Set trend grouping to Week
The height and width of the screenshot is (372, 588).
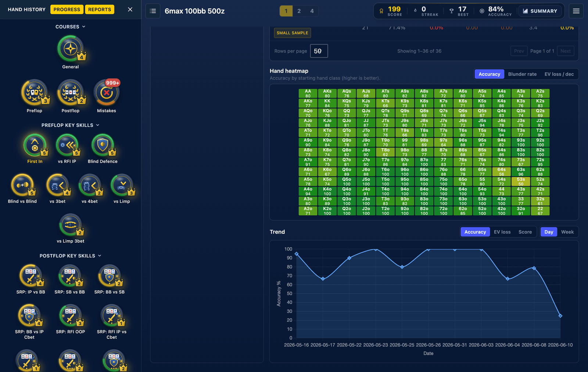point(567,232)
